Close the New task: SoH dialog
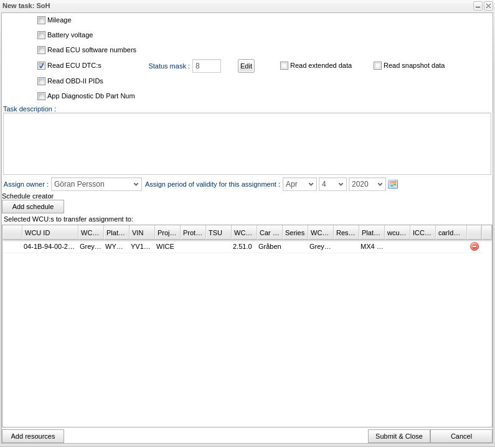Viewport: 495px width, 448px height. [x=488, y=6]
